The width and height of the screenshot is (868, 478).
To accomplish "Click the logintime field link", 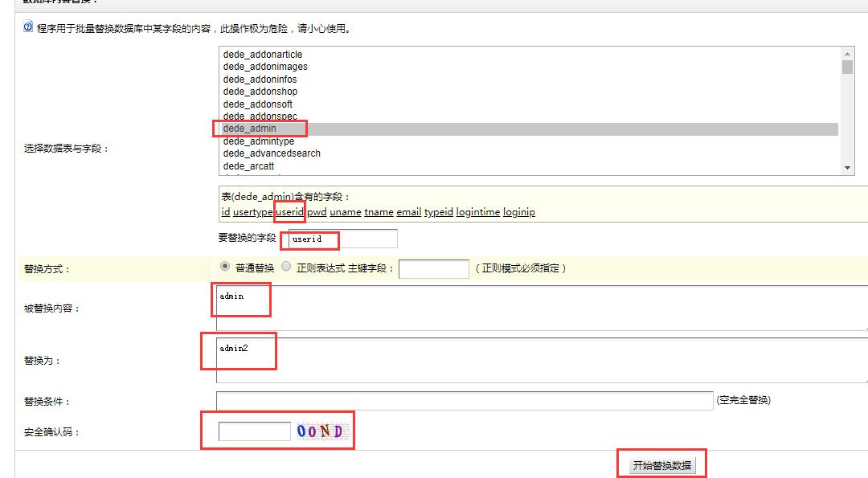I will 478,212.
